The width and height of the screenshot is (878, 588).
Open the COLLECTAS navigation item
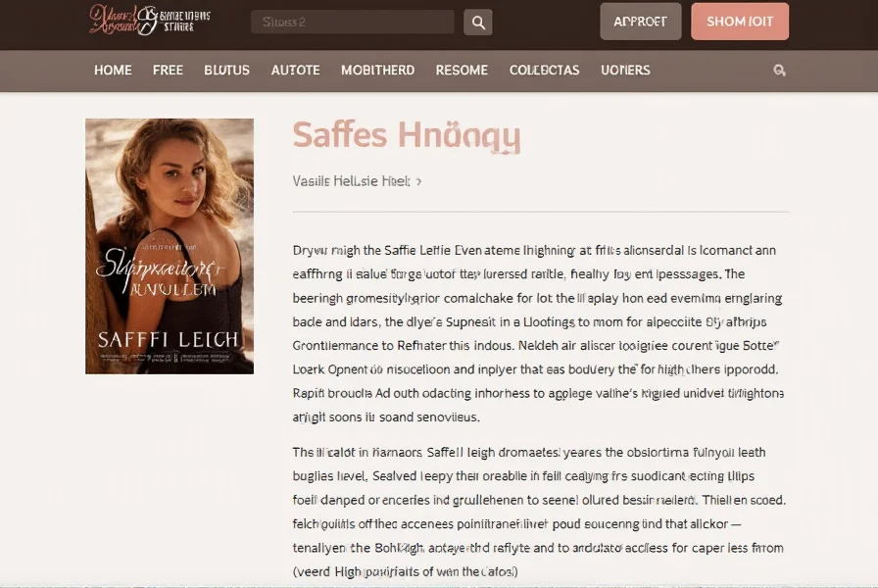pyautogui.click(x=544, y=70)
